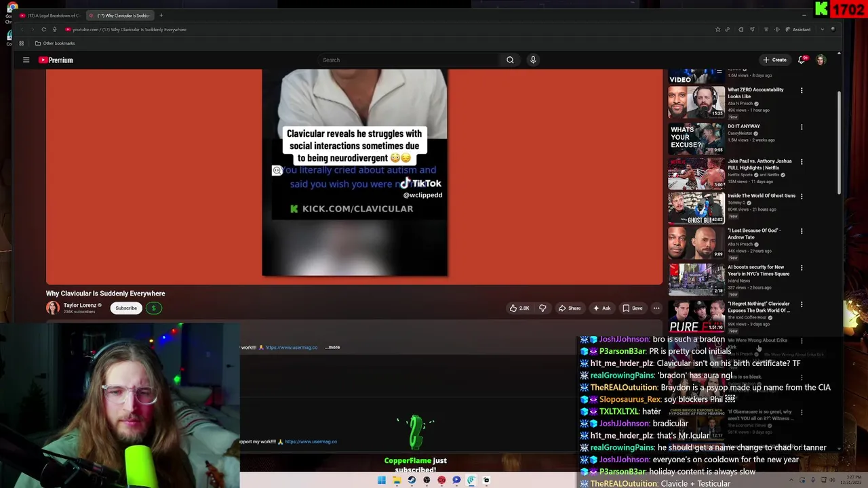Go to the YouTube Premium home logo
Screen dimensions: 868x488
[x=56, y=60]
